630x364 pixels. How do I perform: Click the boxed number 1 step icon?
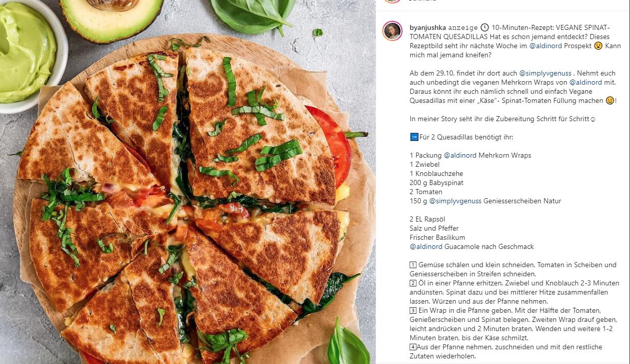413,265
